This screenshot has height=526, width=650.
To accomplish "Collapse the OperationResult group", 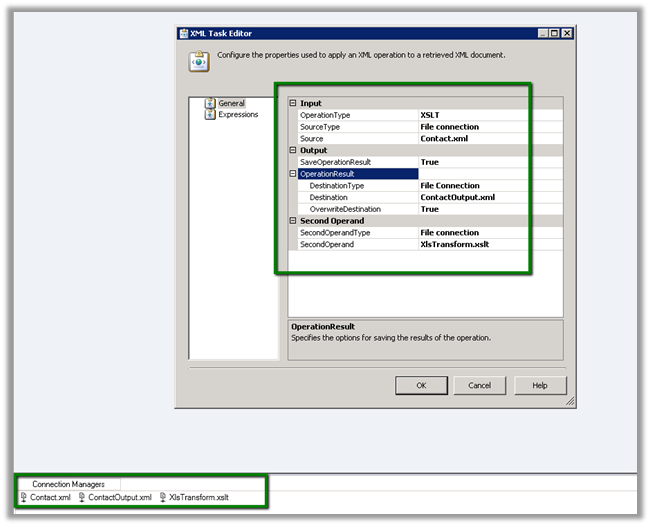I will 293,174.
